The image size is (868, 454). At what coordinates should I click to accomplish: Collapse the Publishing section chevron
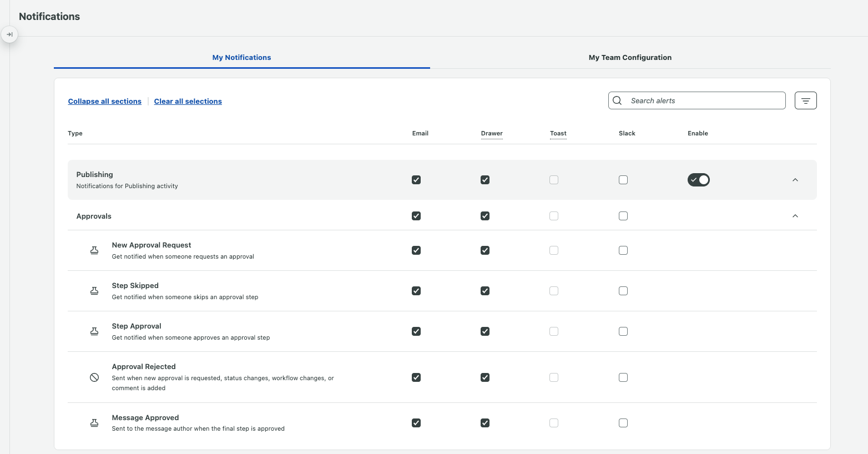pos(795,180)
